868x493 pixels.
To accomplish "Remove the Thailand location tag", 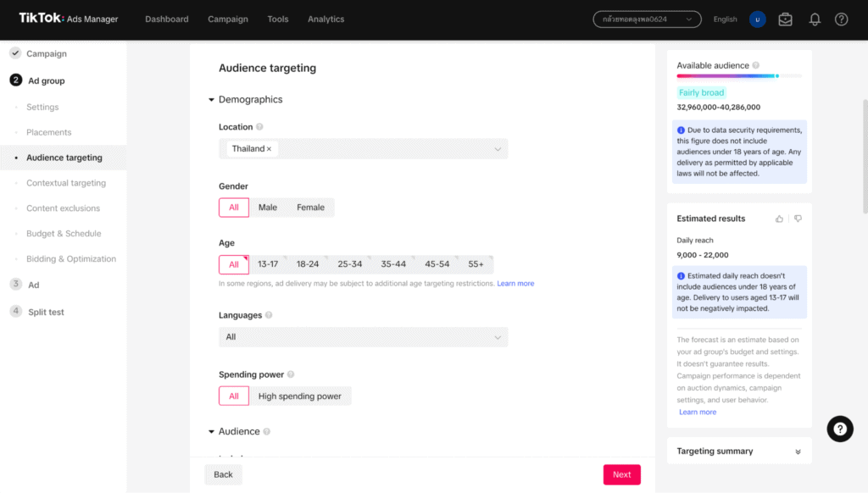I will pos(269,149).
